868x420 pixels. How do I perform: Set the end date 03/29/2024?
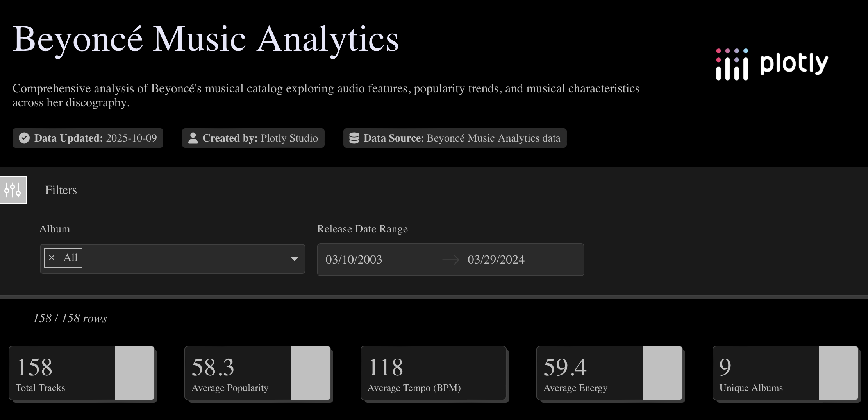click(x=496, y=260)
